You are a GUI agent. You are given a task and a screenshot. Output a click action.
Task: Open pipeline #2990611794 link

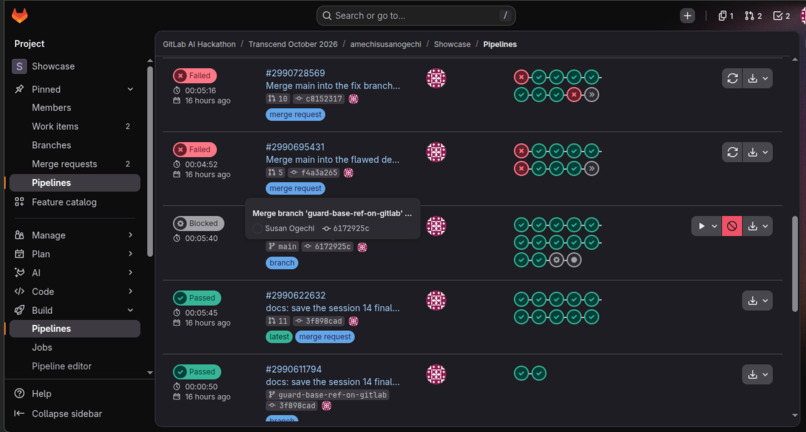[x=294, y=369]
